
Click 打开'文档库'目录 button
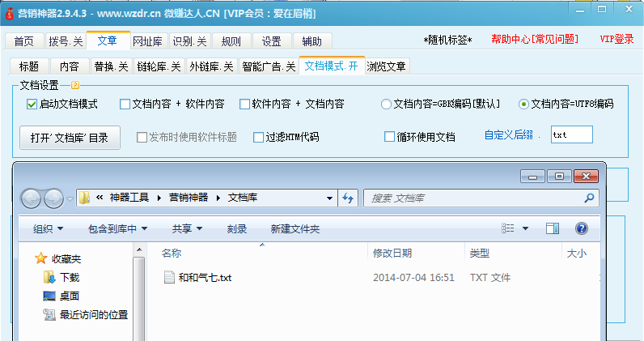[x=70, y=138]
